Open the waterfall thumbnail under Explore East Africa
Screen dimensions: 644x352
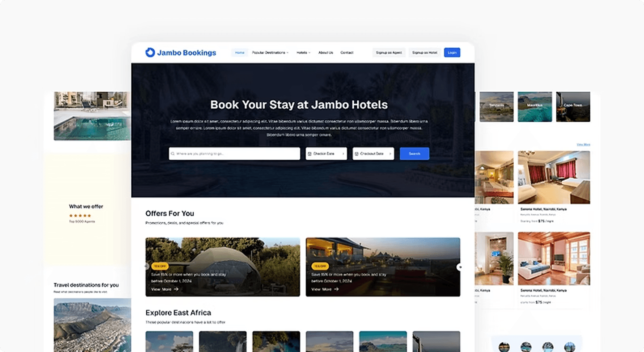[x=223, y=341]
